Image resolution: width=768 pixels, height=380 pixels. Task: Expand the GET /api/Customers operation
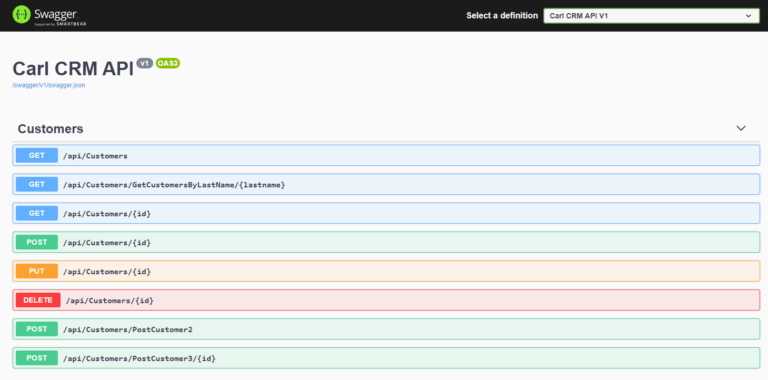[x=386, y=156]
